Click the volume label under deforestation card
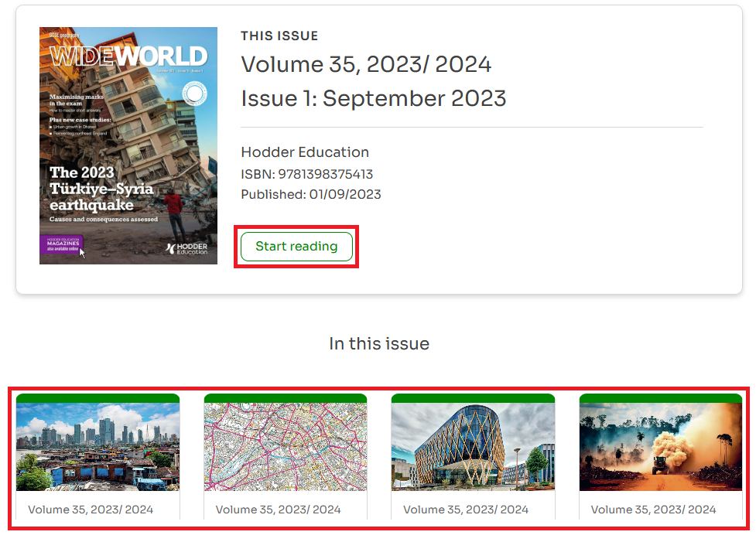756x542 pixels. click(x=653, y=510)
